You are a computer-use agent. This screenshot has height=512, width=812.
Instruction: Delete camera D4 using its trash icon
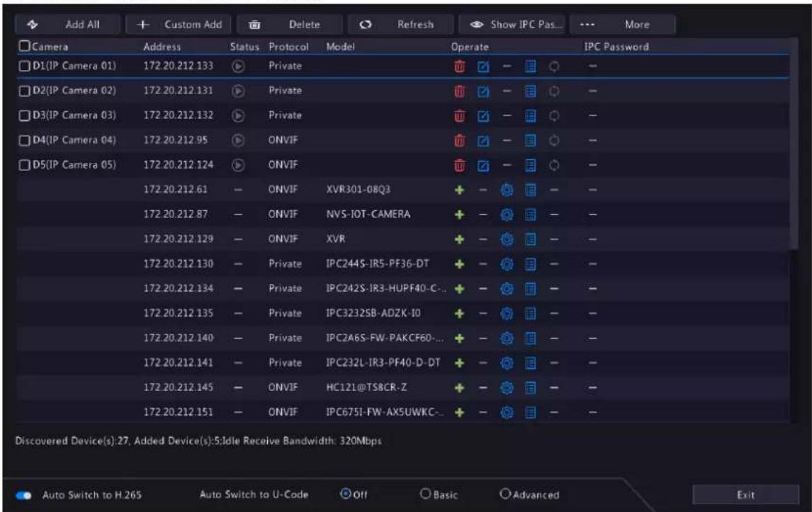pyautogui.click(x=459, y=140)
